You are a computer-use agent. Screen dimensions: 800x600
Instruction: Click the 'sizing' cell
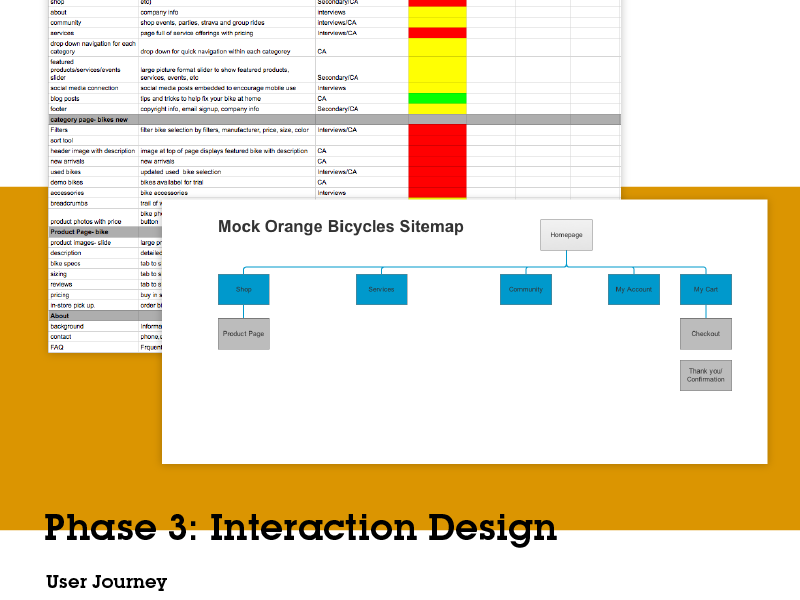click(93, 274)
